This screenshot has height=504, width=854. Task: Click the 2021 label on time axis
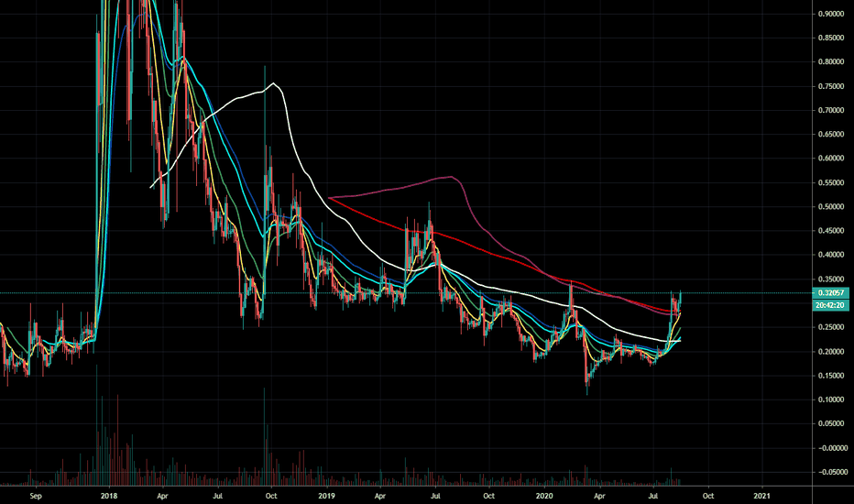[x=761, y=496]
